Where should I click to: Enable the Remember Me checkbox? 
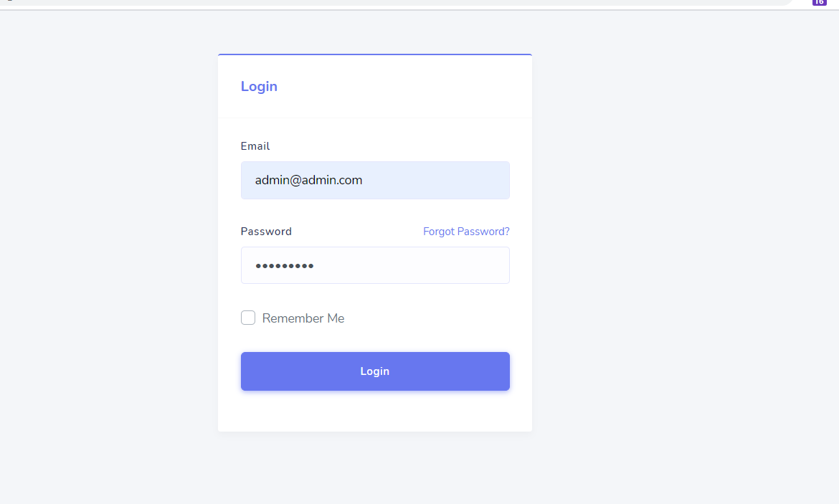point(248,318)
